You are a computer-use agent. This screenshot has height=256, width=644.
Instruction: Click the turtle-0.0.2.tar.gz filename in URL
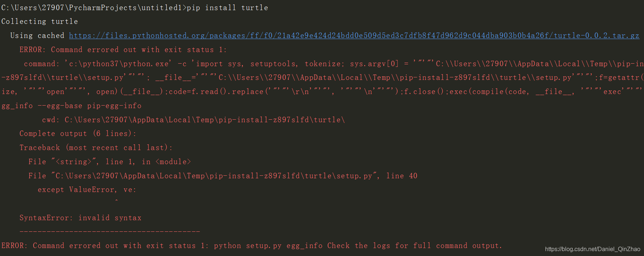597,35
